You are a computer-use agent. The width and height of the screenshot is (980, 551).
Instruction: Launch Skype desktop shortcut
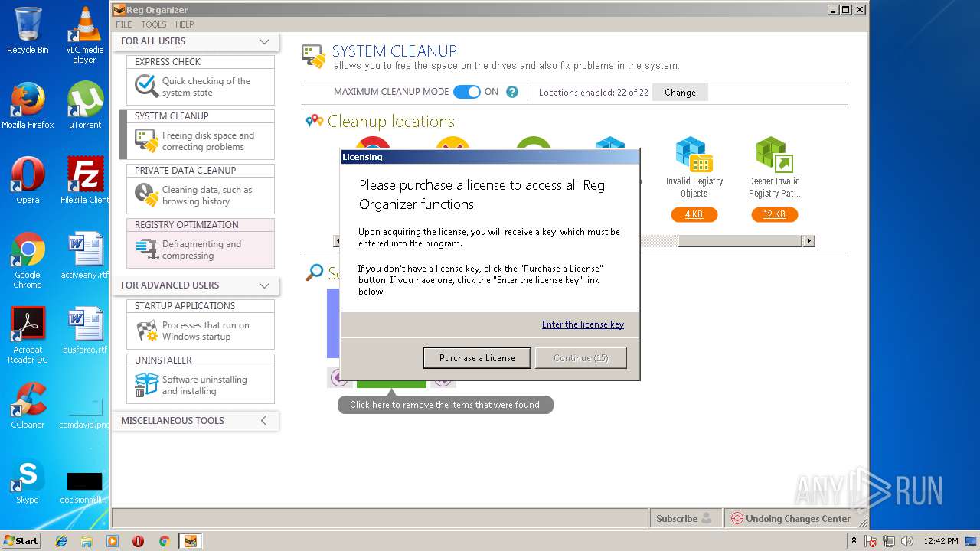coord(28,481)
